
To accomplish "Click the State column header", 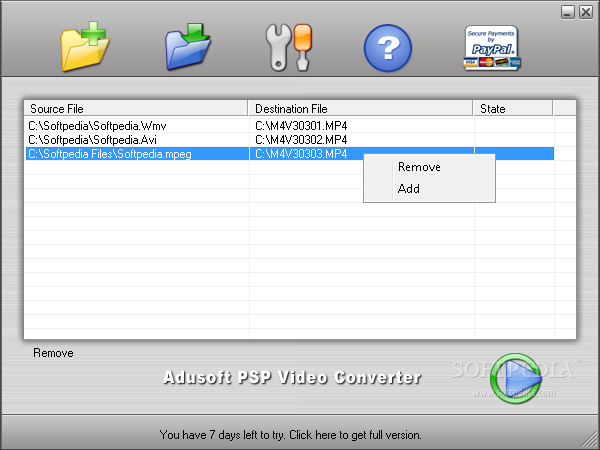I will pos(513,109).
